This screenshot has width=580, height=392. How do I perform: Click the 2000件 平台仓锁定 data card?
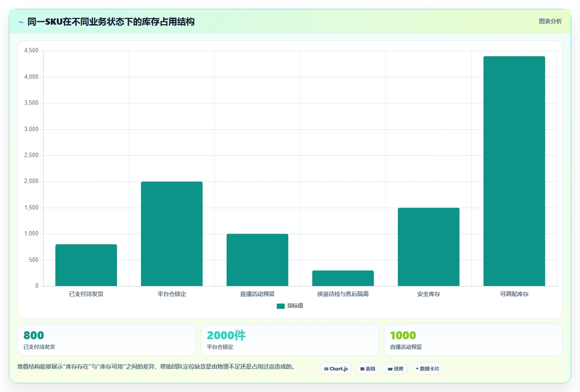[290, 340]
